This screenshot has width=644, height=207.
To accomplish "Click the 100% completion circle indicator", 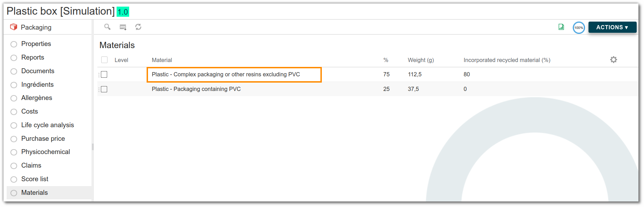I will coord(579,28).
